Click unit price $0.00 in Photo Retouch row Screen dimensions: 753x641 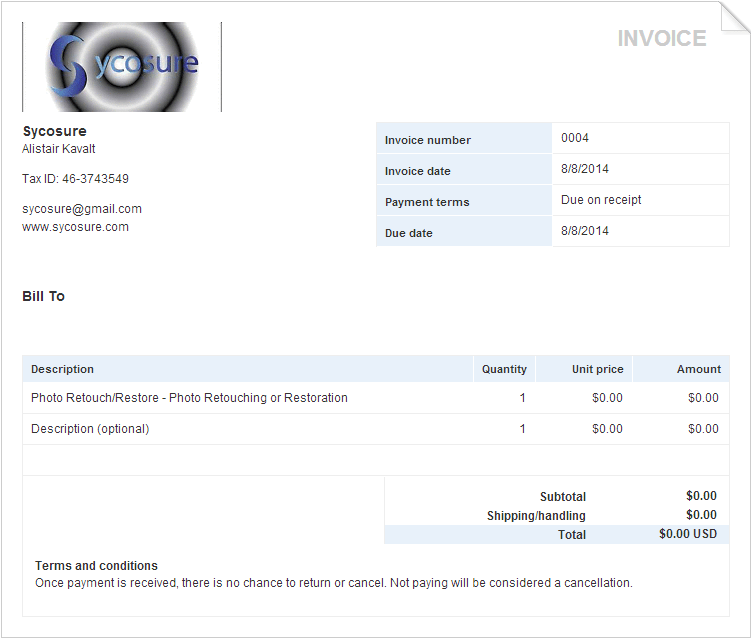point(607,398)
